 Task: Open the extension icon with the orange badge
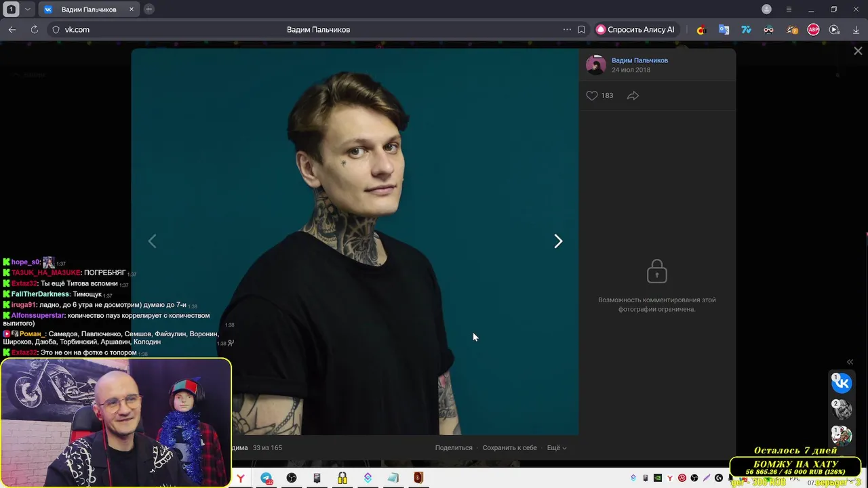pyautogui.click(x=791, y=30)
